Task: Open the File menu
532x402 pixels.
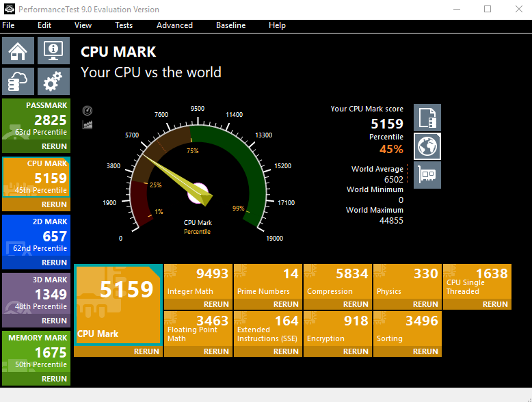Action: pyautogui.click(x=8, y=25)
